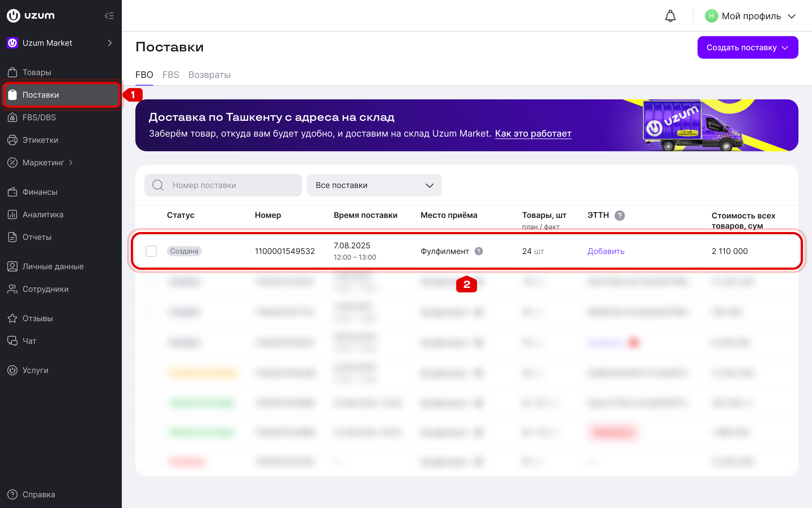Collapse the sidebar with the menu icon
This screenshot has height=508, width=812.
click(x=109, y=16)
